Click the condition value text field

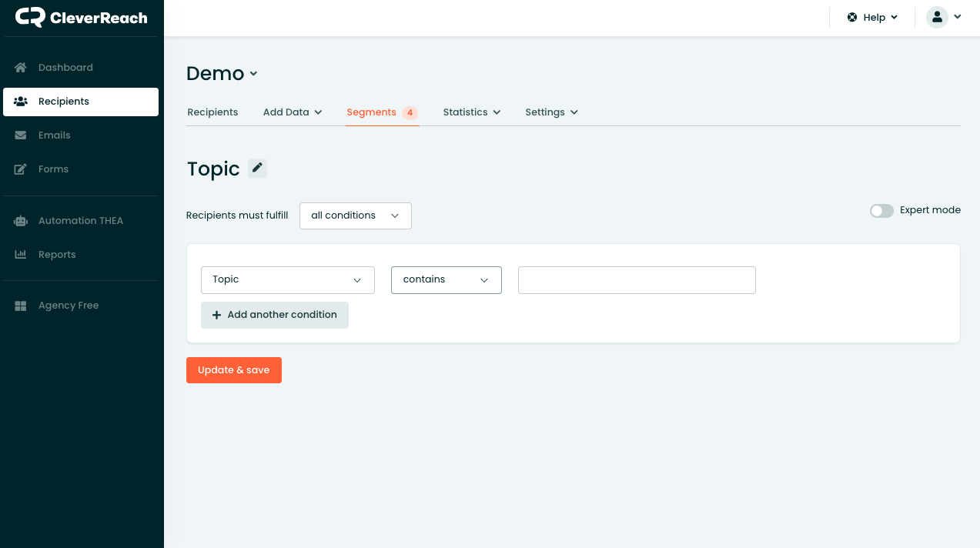point(636,280)
